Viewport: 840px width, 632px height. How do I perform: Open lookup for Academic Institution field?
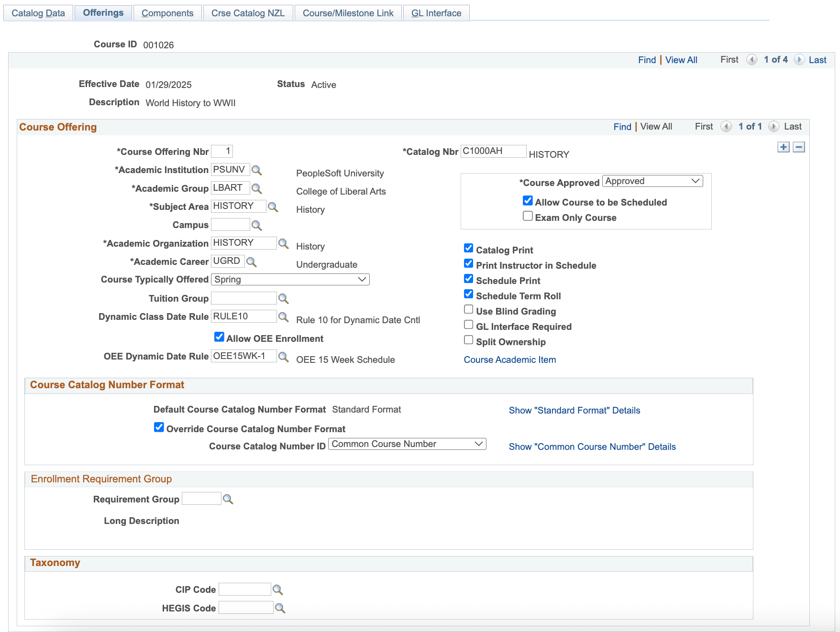[257, 170]
